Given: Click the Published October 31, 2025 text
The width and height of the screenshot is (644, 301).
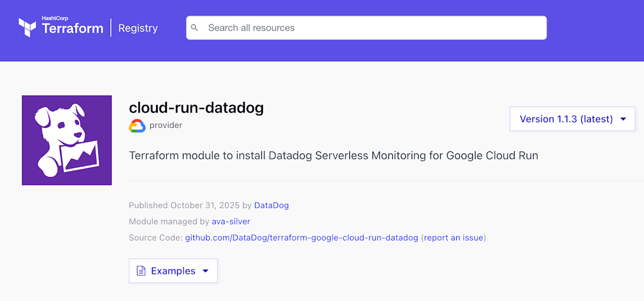Looking at the screenshot, I should pos(184,205).
